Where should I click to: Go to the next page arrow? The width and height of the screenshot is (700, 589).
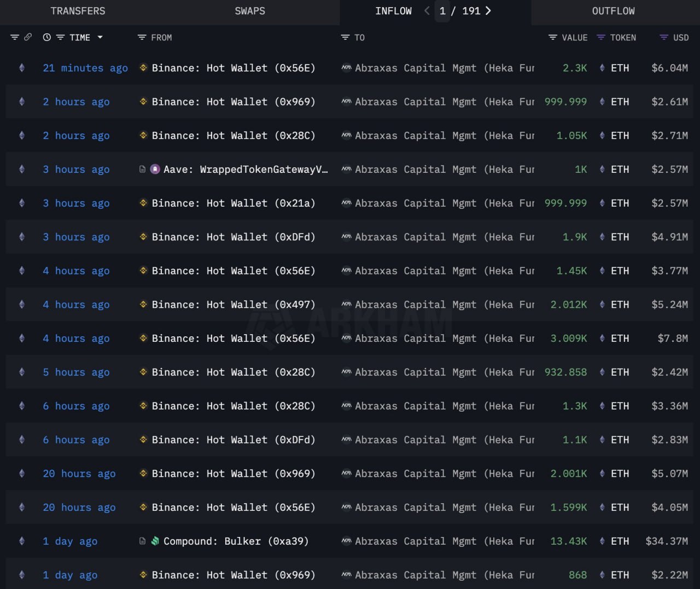coord(488,11)
